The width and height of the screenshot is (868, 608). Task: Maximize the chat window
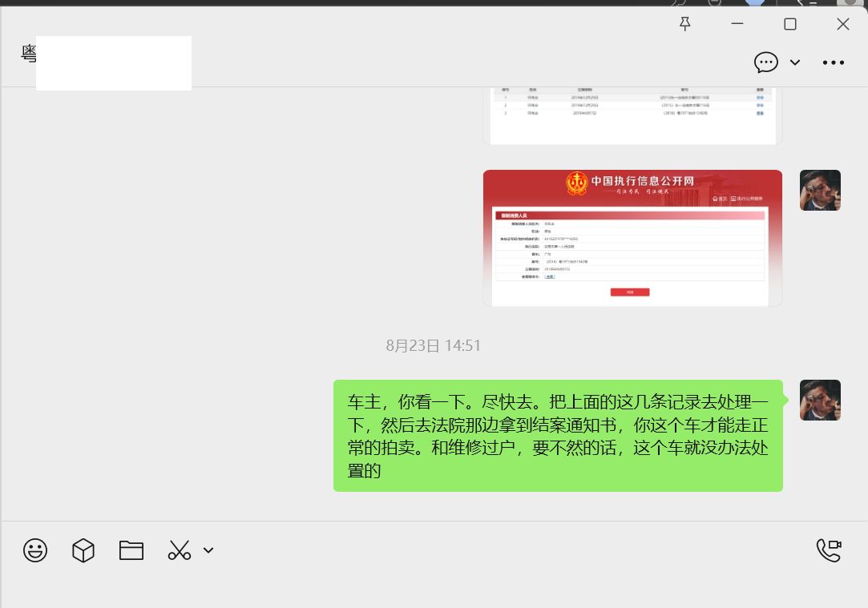(790, 24)
